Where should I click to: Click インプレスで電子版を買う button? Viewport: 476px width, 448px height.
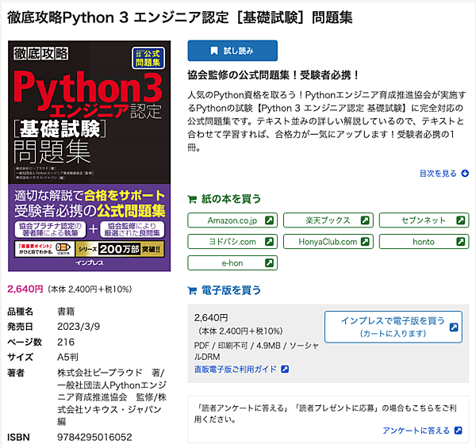click(x=393, y=327)
